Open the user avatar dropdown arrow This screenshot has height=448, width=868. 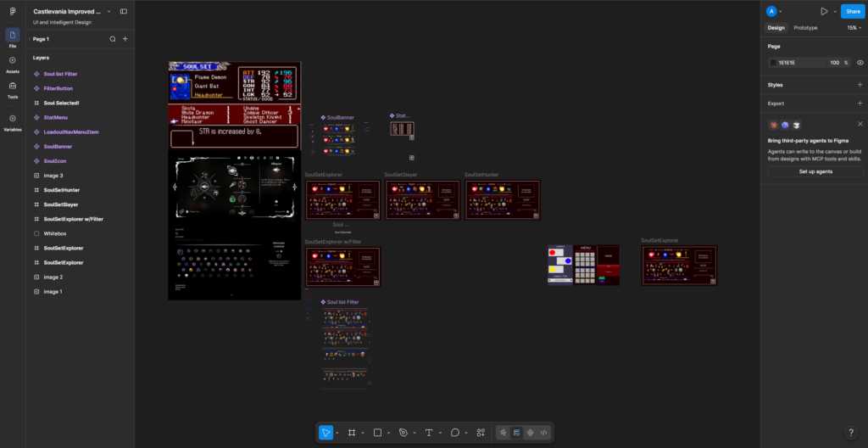(x=781, y=12)
